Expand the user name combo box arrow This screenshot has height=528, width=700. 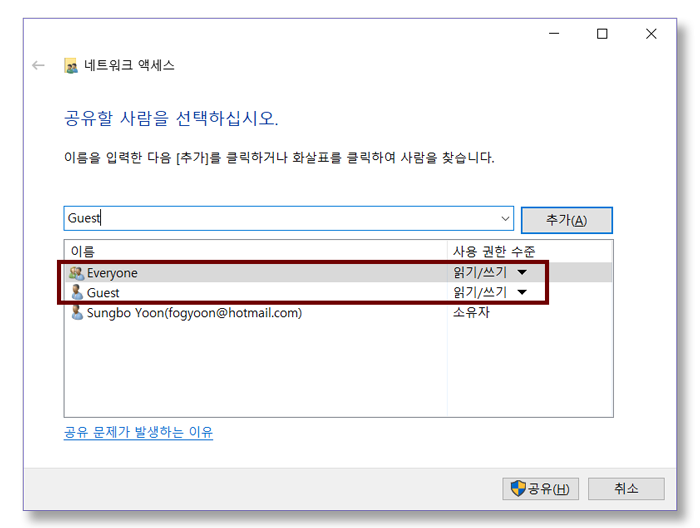coord(505,219)
